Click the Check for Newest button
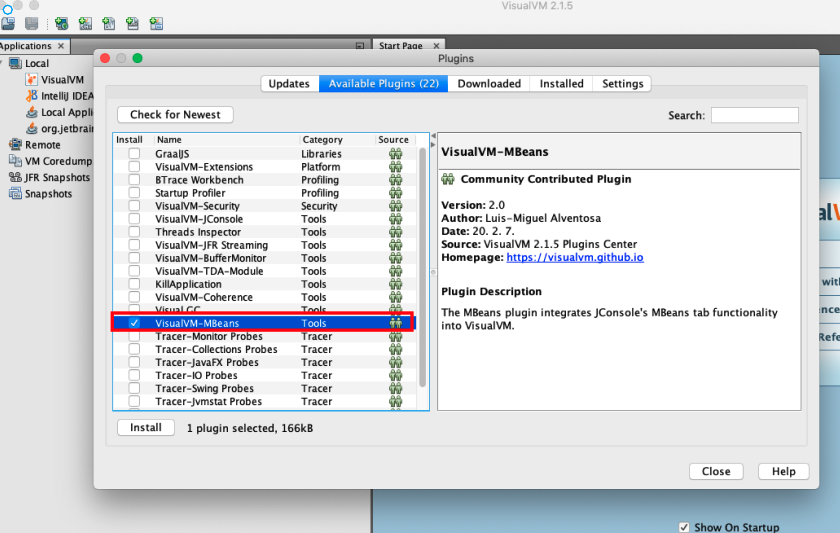 click(x=175, y=115)
